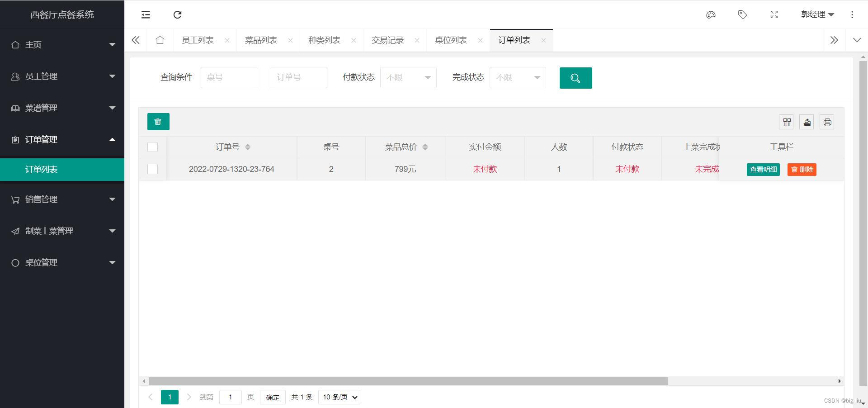This screenshot has height=408, width=868.
Task: Open the theme palette icon
Action: click(x=711, y=14)
